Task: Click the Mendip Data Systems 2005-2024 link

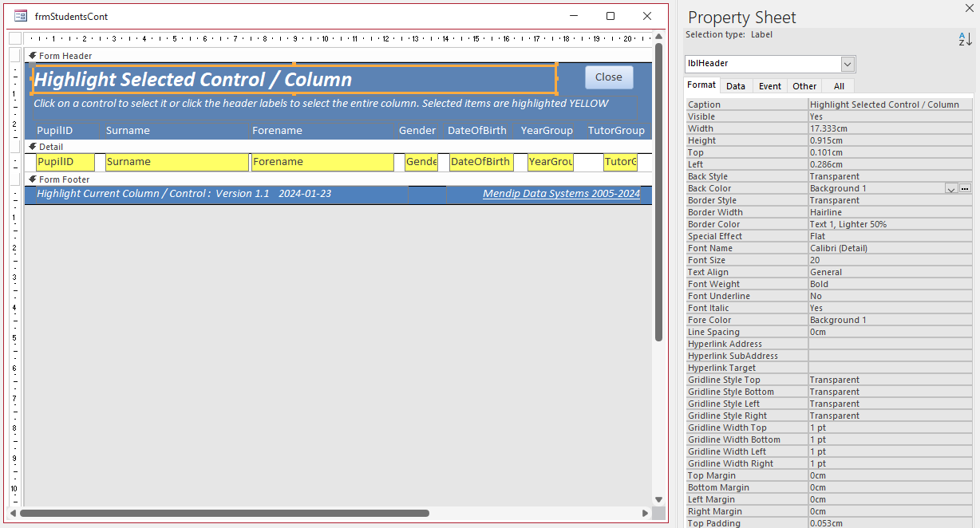Action: 561,194
